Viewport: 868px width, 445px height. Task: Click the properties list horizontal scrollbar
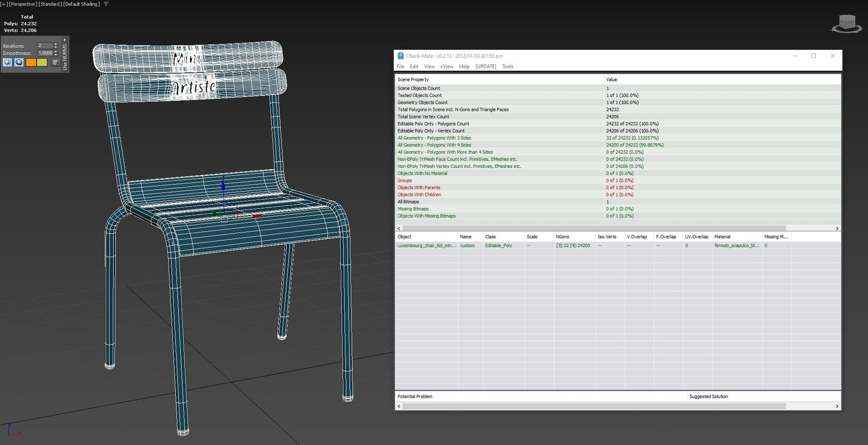coord(594,228)
